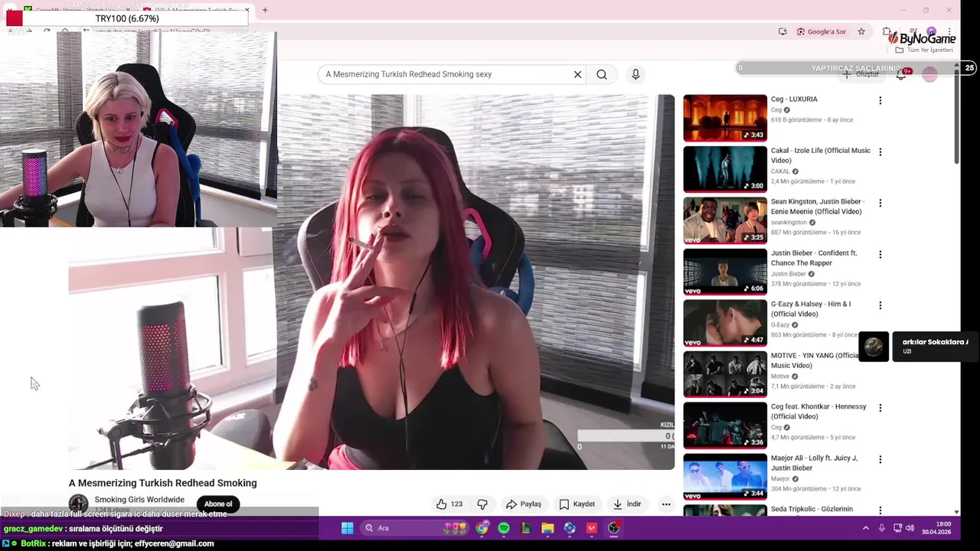Screen dimensions: 980x551
Task: Click Oluştur create button
Action: click(861, 74)
